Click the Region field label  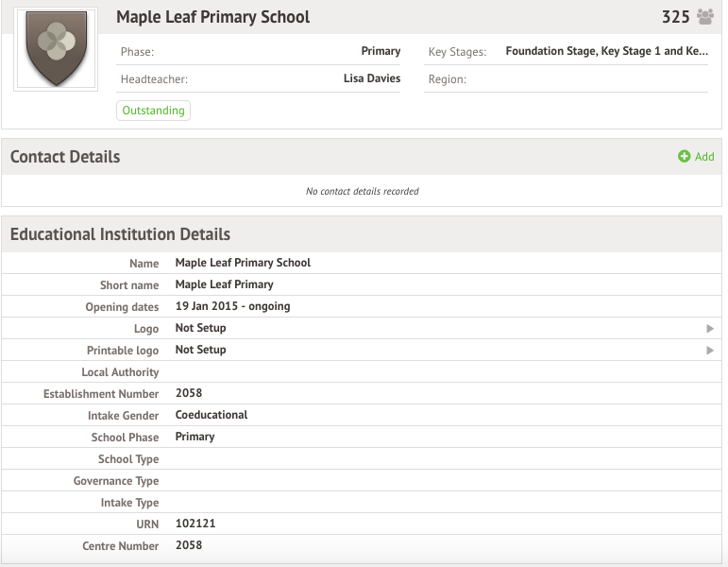pos(448,79)
